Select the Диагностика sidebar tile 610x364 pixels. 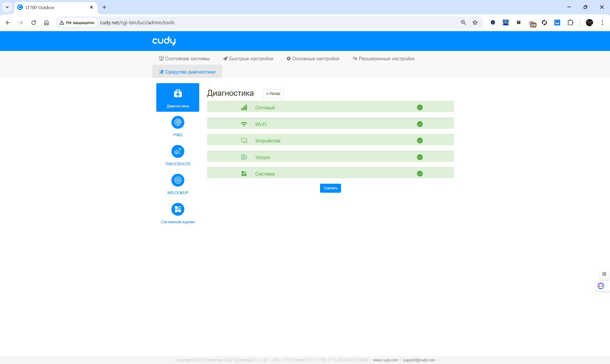point(178,97)
